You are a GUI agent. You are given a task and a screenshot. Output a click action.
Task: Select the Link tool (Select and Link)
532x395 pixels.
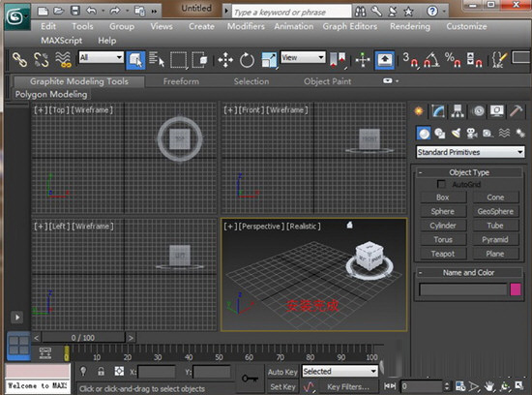coord(19,60)
